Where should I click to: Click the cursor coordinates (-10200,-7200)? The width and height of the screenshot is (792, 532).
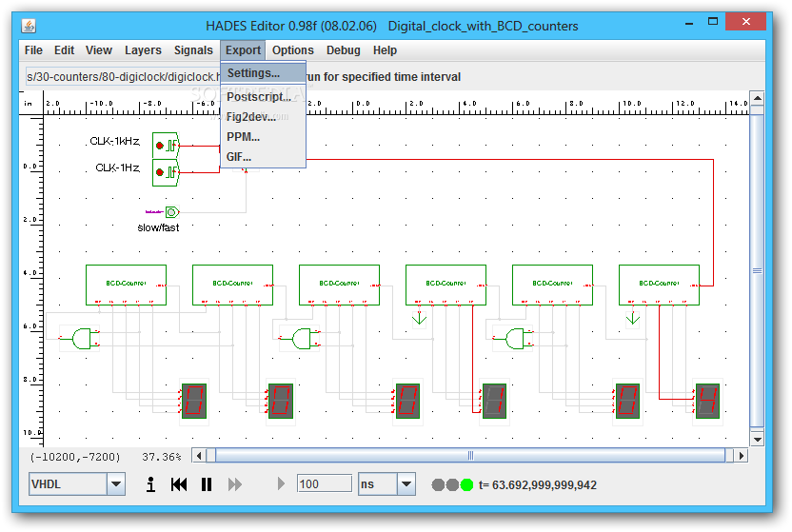point(75,458)
